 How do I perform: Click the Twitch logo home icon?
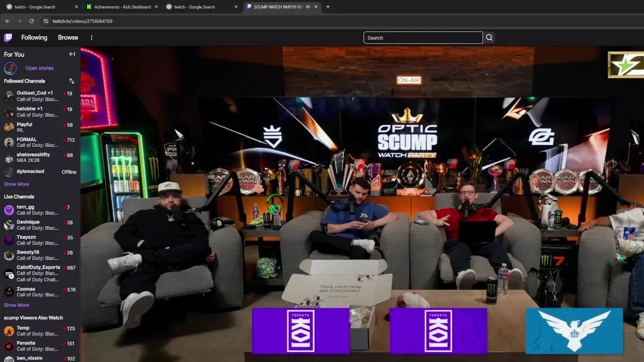[8, 37]
